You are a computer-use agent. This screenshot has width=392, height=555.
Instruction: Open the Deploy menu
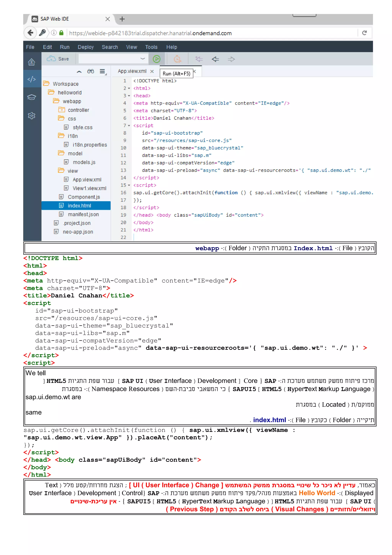[x=86, y=47]
